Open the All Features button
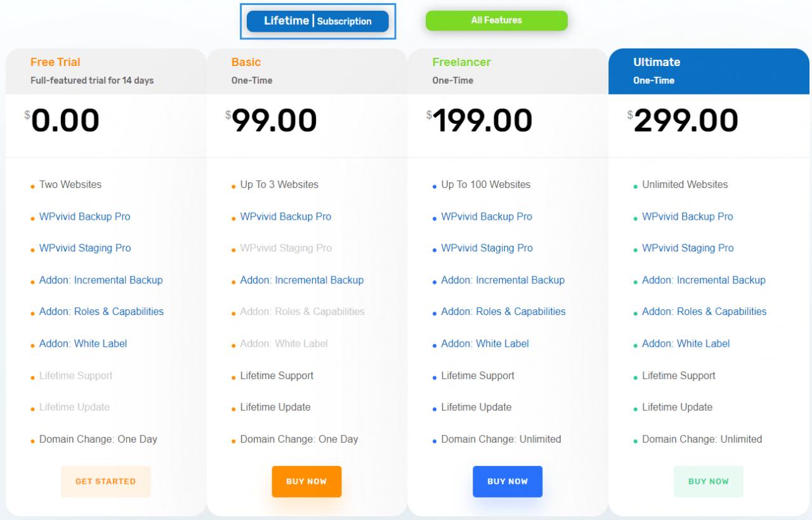 click(497, 20)
